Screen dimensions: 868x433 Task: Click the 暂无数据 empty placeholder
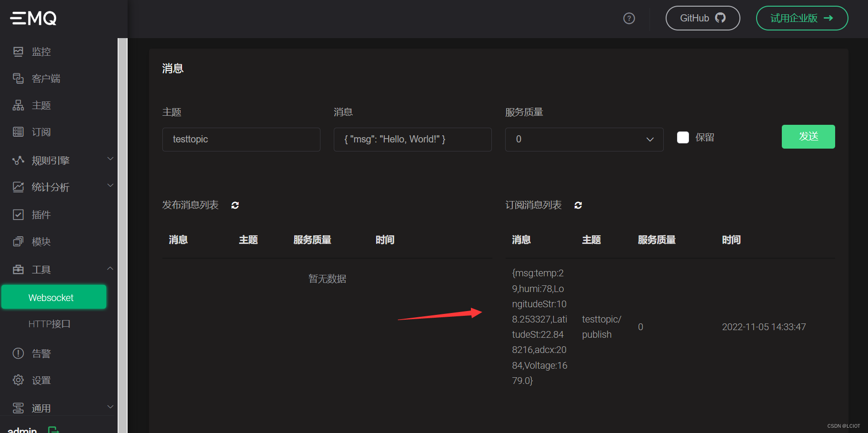[327, 279]
